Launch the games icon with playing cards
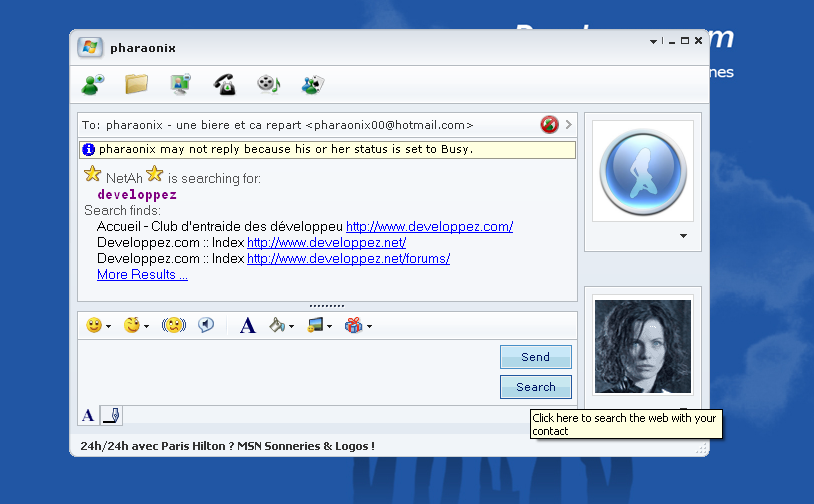Screen dimensions: 814x504 click(313, 85)
